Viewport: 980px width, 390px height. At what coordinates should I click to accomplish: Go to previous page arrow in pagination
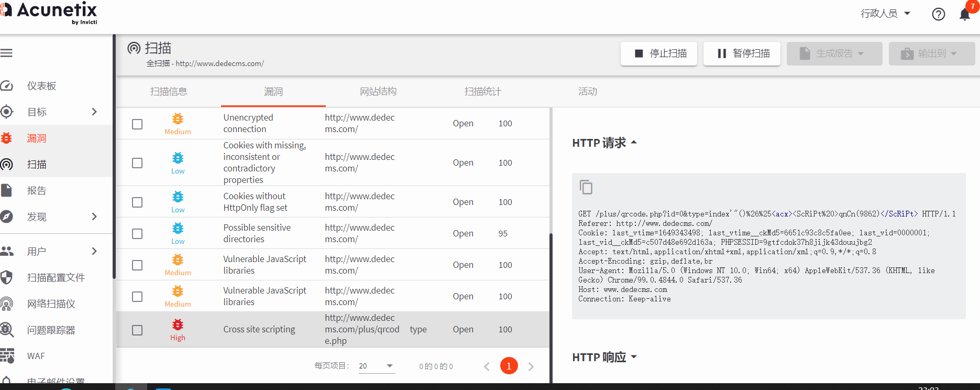tap(487, 366)
